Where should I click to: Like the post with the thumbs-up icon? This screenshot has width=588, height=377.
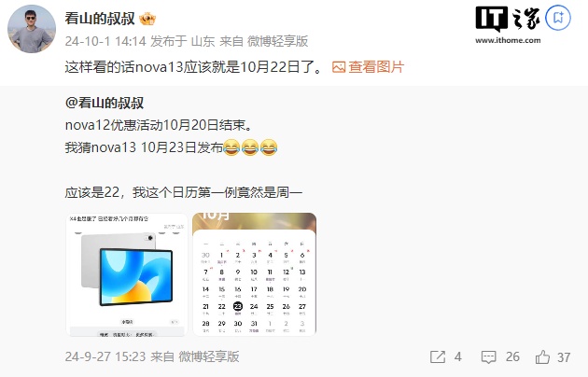coord(542,357)
